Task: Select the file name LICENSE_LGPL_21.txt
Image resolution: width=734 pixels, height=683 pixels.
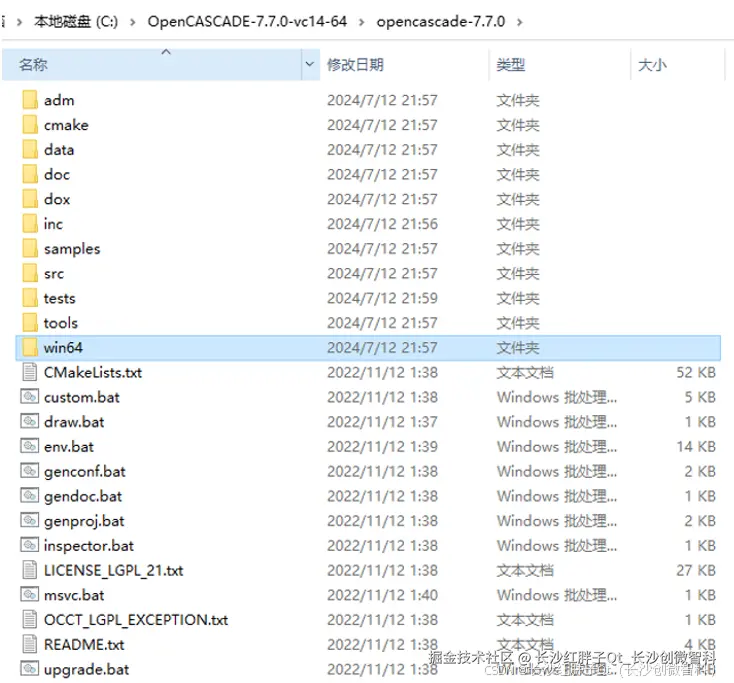Action: (113, 571)
